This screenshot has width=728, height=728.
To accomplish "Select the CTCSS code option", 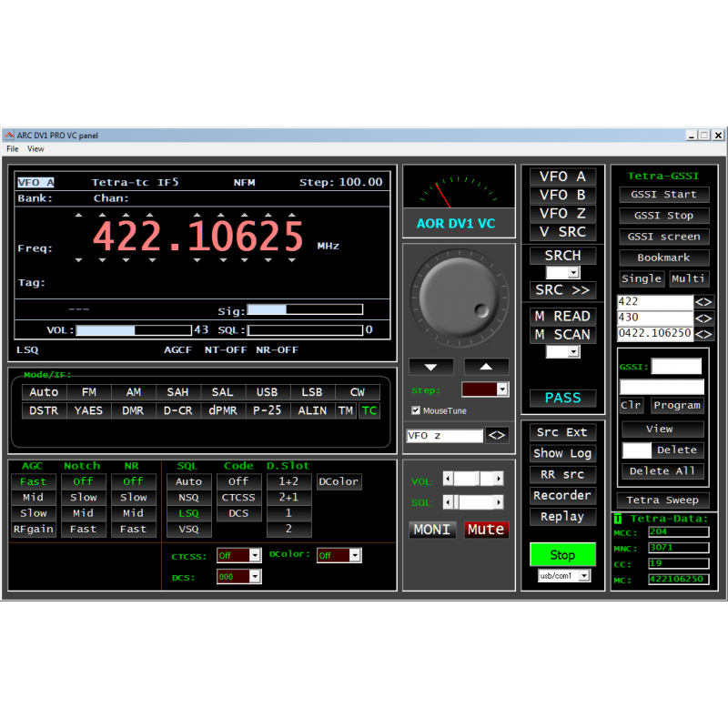I will (x=238, y=497).
